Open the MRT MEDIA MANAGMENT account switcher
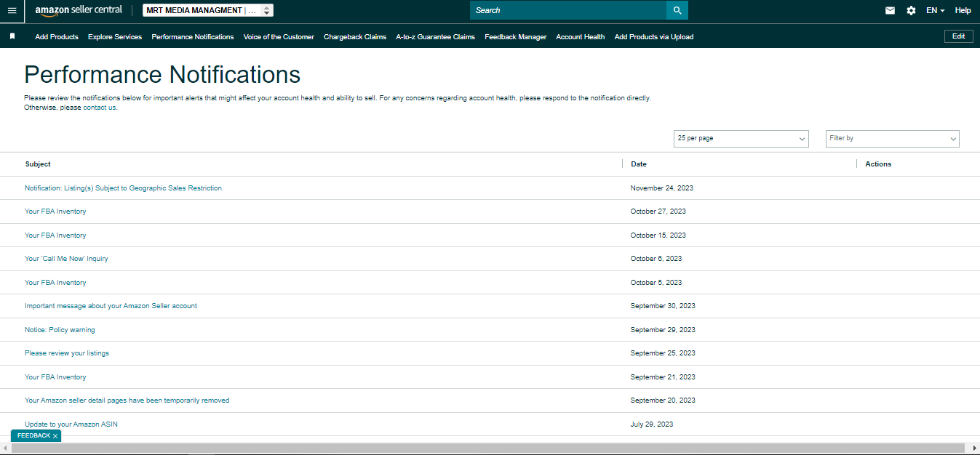 [208, 10]
